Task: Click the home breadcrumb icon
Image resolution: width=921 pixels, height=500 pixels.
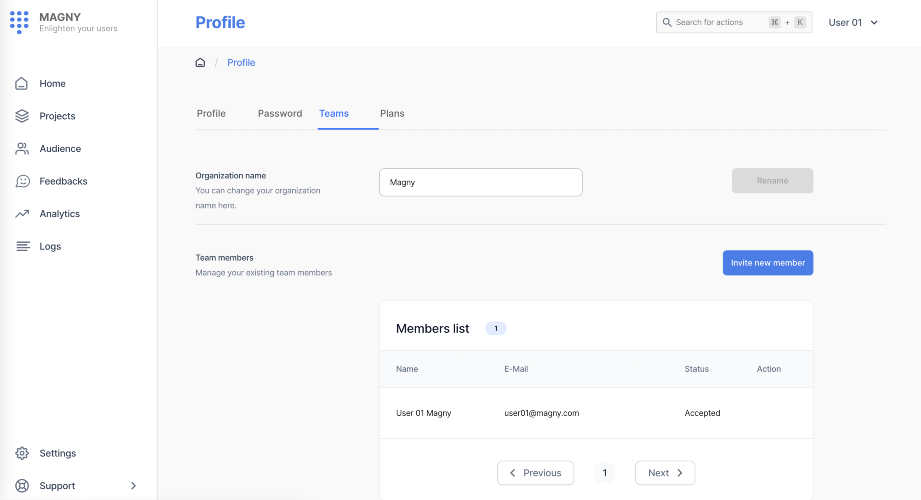Action: (x=200, y=63)
